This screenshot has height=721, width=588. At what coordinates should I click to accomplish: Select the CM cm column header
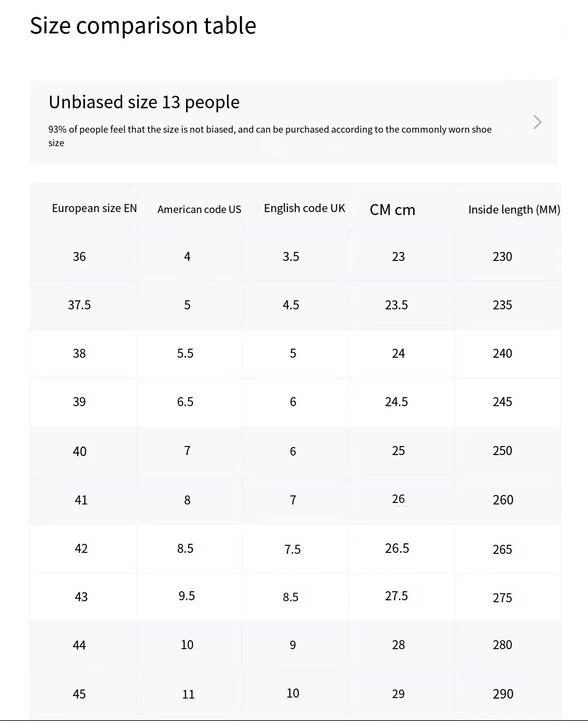pos(392,210)
